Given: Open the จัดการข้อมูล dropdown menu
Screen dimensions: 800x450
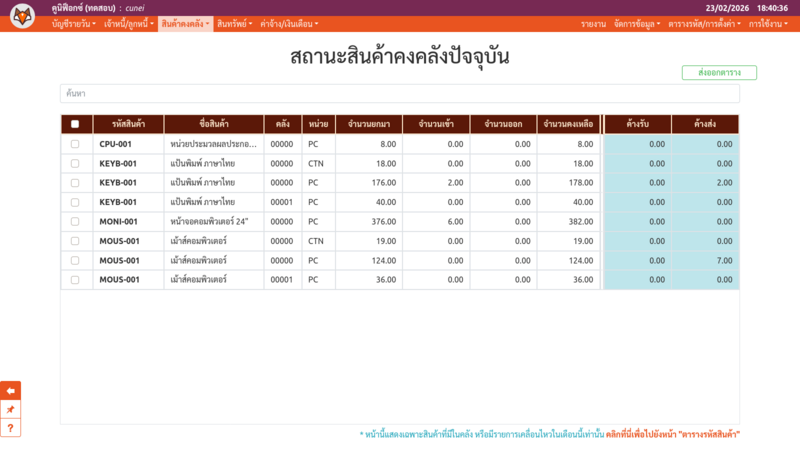Looking at the screenshot, I should click(x=637, y=24).
